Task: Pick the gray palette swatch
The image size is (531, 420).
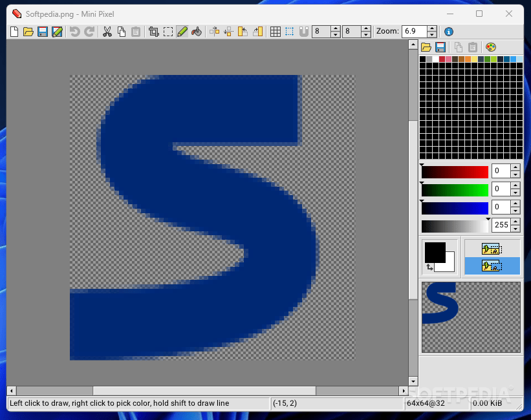Action: [429, 59]
